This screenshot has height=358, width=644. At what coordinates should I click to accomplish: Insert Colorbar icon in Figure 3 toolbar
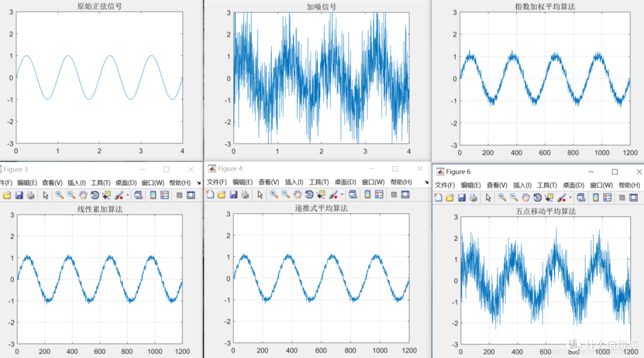[x=153, y=195]
